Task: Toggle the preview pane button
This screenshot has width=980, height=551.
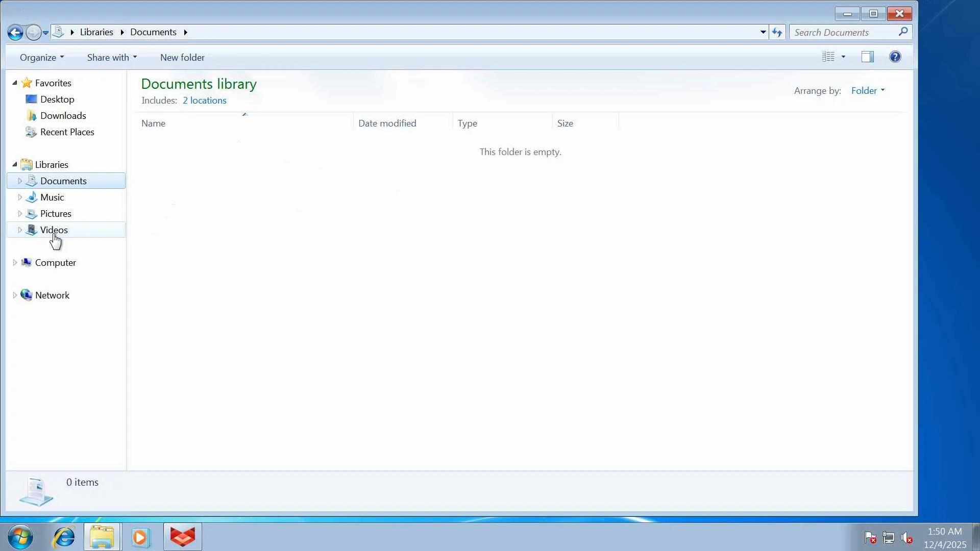Action: [867, 57]
